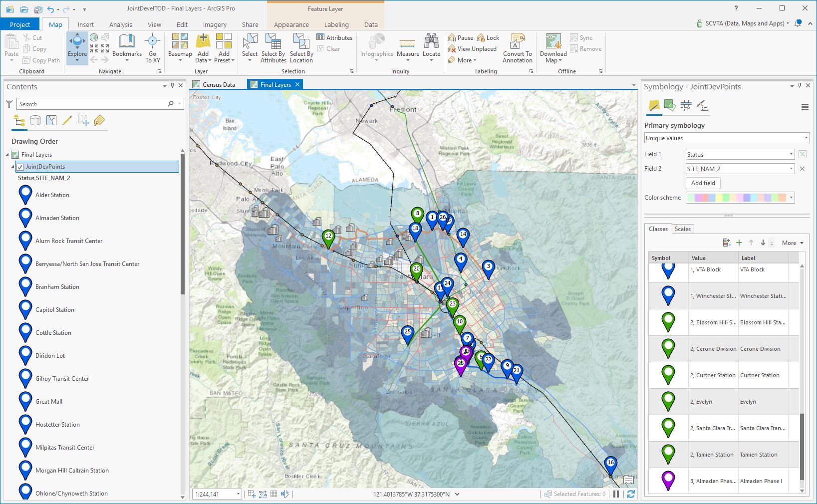
Task: Click the green Cerone Division symbol swatch
Action: tap(668, 348)
